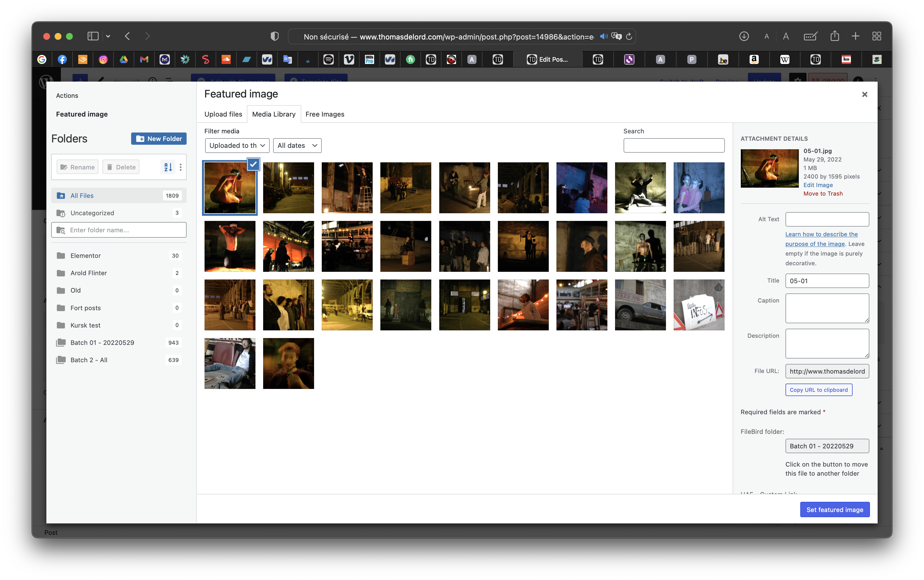The height and width of the screenshot is (580, 924).
Task: Select the 'Edit Pos...' browser tab
Action: (548, 59)
